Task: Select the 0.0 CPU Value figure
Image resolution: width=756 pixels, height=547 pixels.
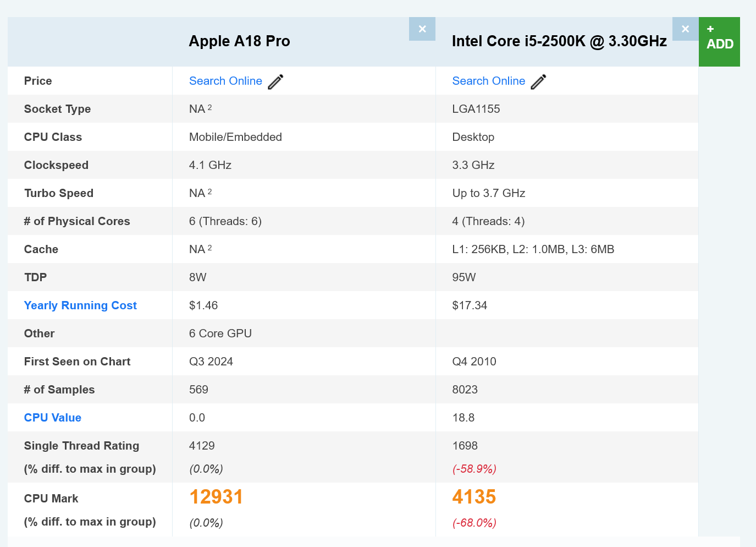Action: [x=197, y=418]
